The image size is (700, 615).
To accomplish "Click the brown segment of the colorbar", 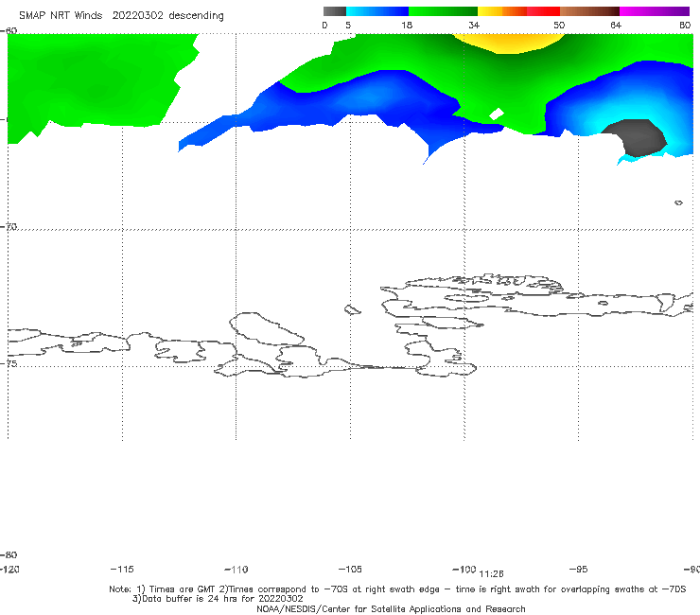I will coord(589,11).
